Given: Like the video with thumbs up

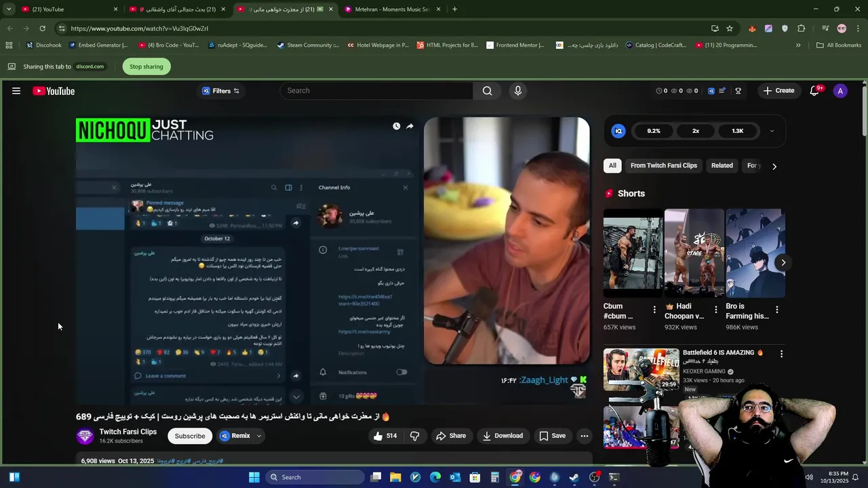Looking at the screenshot, I should pyautogui.click(x=385, y=436).
